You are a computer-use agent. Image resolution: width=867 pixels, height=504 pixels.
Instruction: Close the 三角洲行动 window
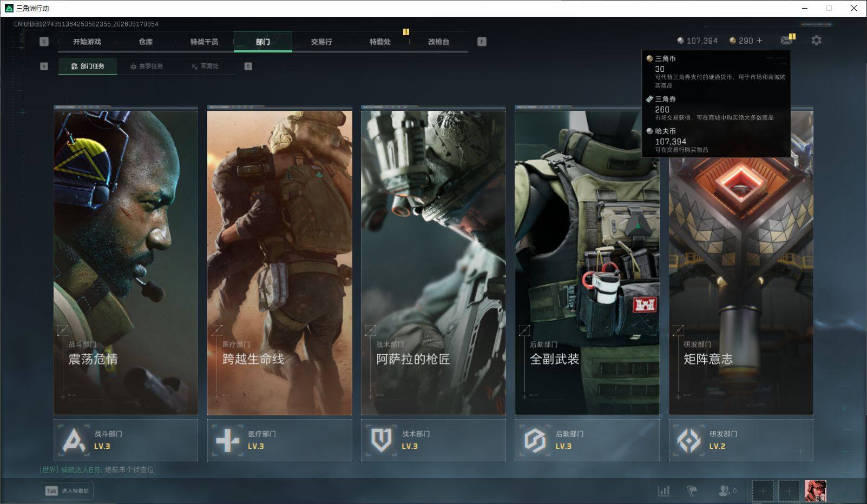(854, 8)
